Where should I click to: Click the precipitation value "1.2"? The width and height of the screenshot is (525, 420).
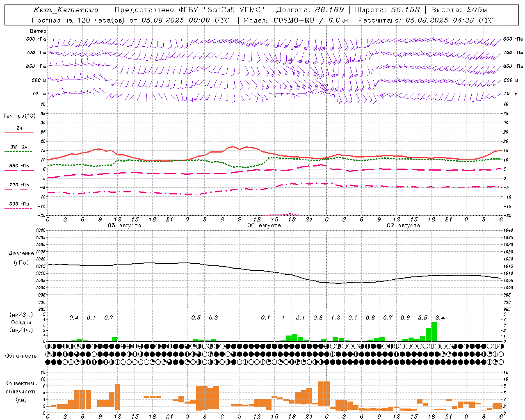[336, 318]
